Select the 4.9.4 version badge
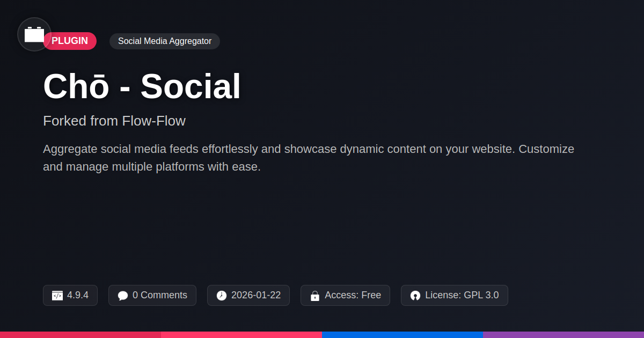644x338 pixels. point(70,295)
